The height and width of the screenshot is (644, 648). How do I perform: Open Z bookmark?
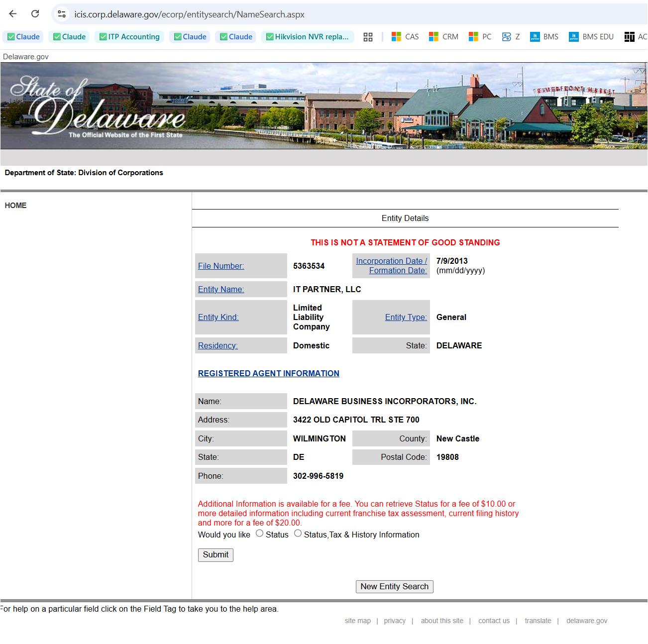(511, 37)
